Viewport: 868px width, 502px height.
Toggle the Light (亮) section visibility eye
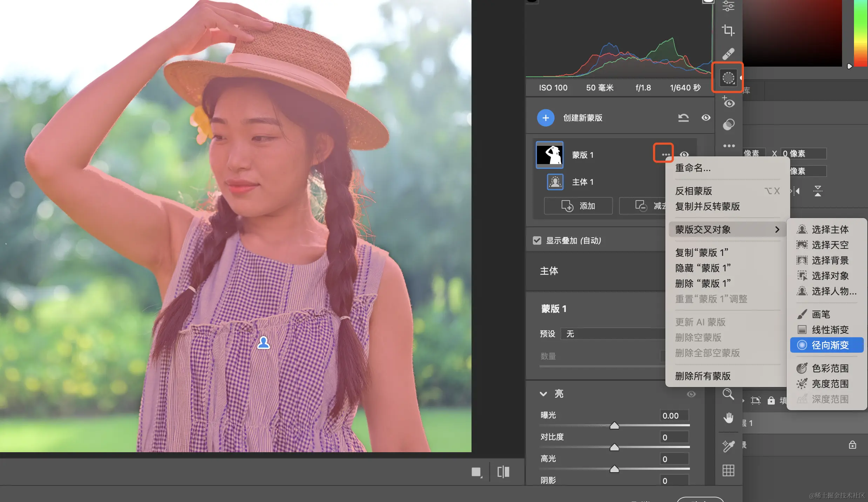[x=691, y=394]
